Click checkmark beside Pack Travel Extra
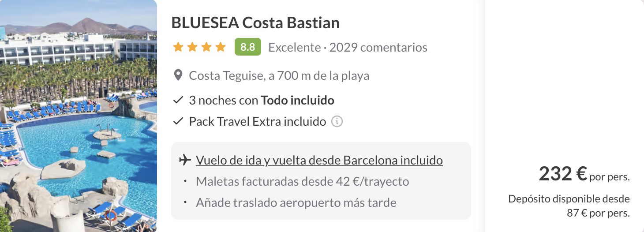Viewport: 644px width, 232px height. pos(178,121)
